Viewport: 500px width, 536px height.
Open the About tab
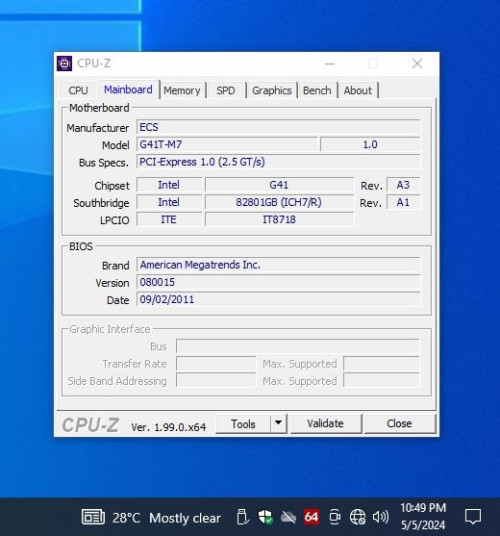click(x=357, y=90)
